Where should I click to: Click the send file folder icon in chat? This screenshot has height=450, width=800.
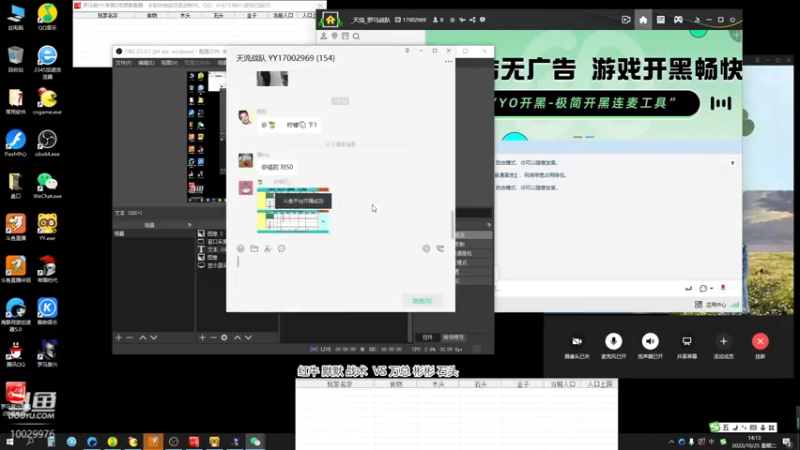click(254, 248)
